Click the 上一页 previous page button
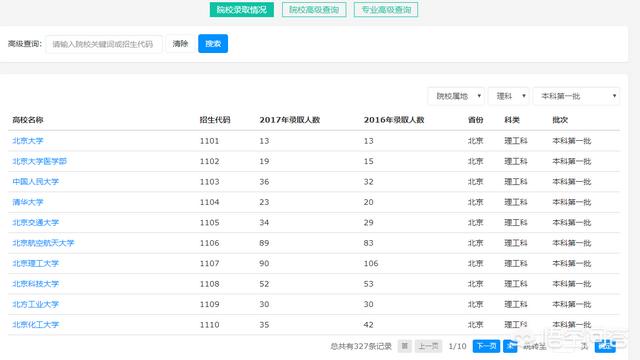Image resolution: width=640 pixels, height=360 pixels. tap(429, 346)
